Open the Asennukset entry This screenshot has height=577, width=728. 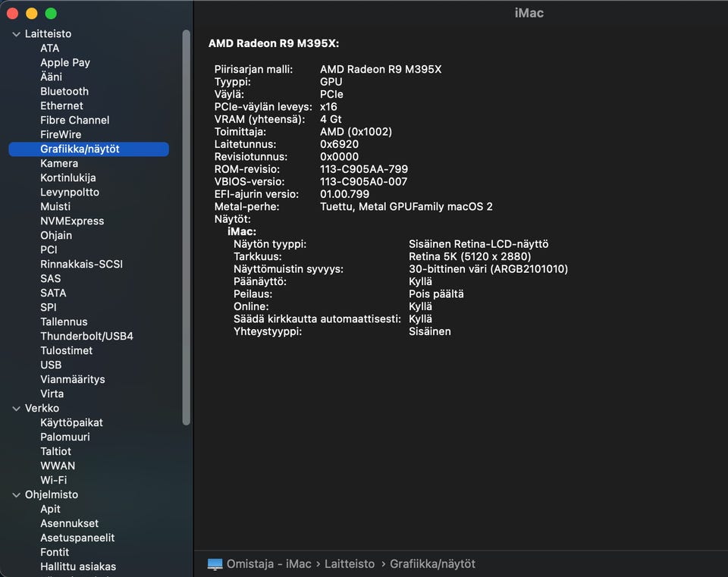[69, 523]
